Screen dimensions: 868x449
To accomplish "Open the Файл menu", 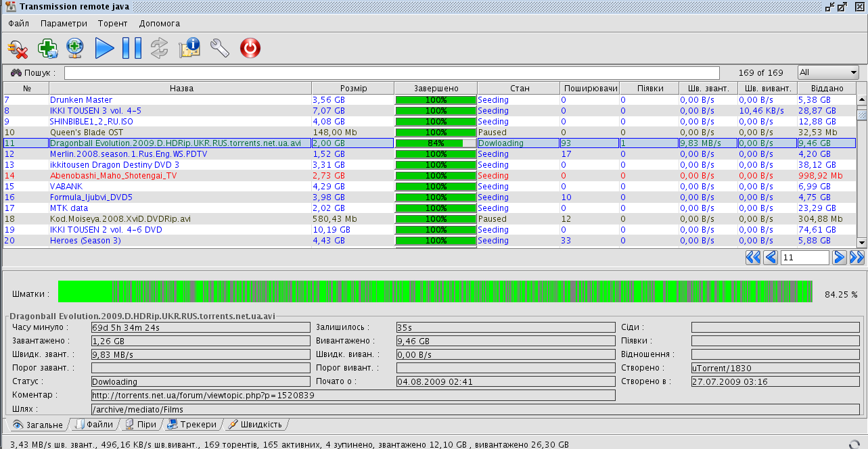I will tap(19, 23).
